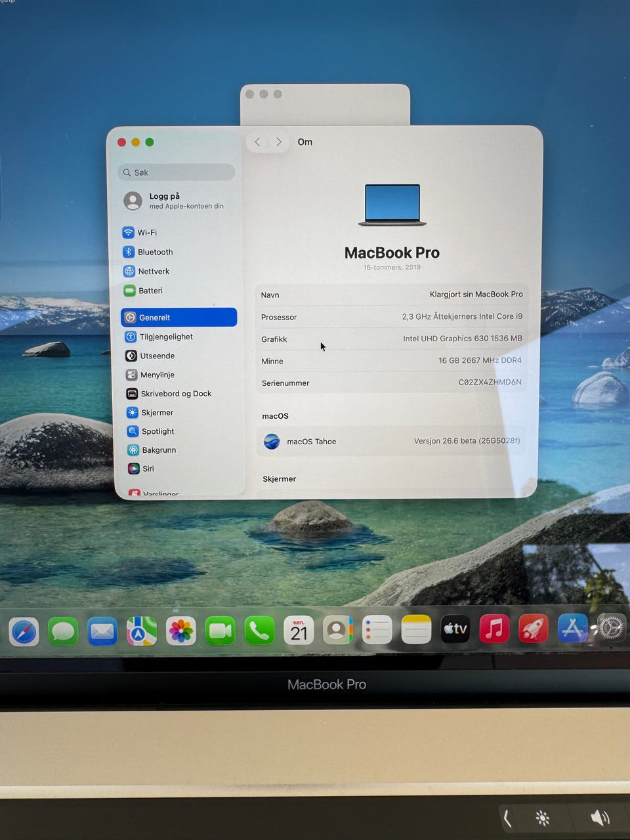Viewport: 630px width, 840px height.
Task: Click the macOS Tahoe icon
Action: tap(272, 441)
